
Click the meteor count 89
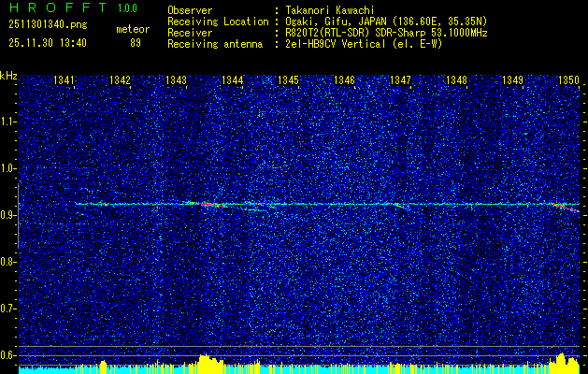coord(136,43)
